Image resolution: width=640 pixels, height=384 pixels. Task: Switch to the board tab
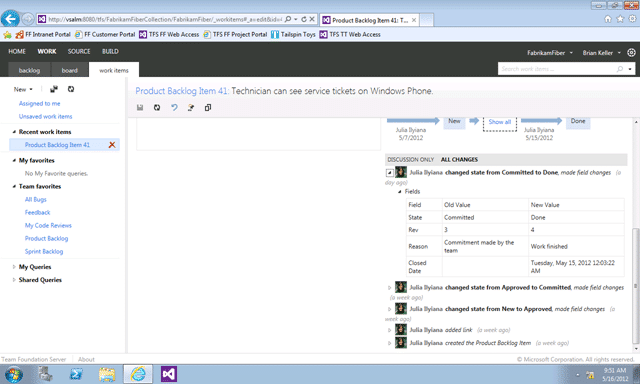click(x=69, y=70)
